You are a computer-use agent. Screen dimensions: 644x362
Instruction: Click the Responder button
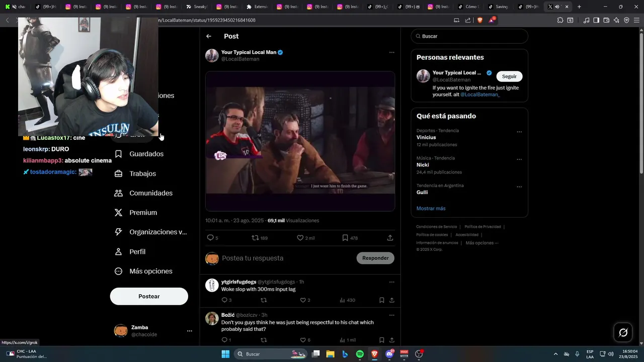[375, 258]
